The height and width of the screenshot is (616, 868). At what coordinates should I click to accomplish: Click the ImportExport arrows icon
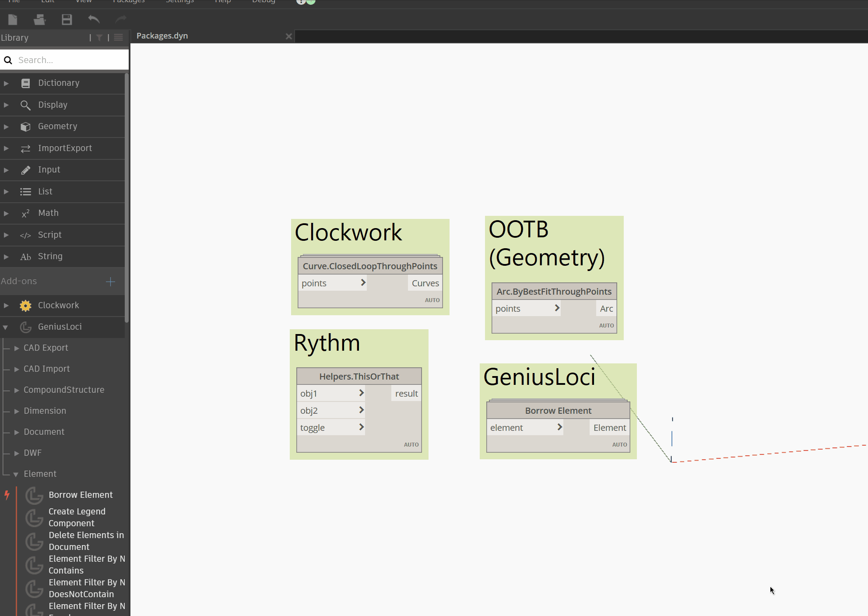tap(25, 148)
